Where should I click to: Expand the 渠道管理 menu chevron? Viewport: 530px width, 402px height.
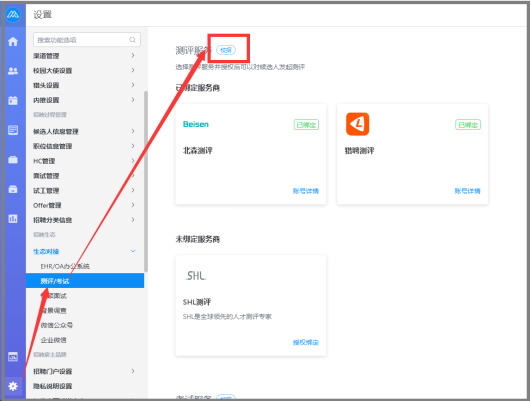133,55
